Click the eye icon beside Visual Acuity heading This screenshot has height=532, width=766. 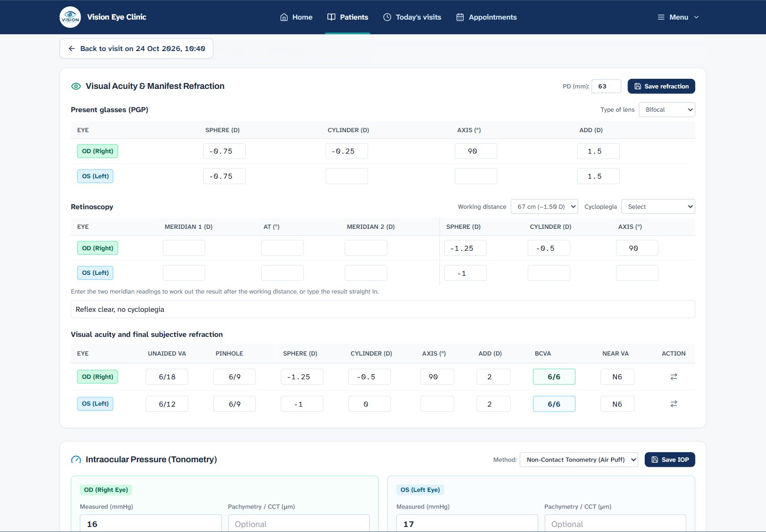coord(76,86)
